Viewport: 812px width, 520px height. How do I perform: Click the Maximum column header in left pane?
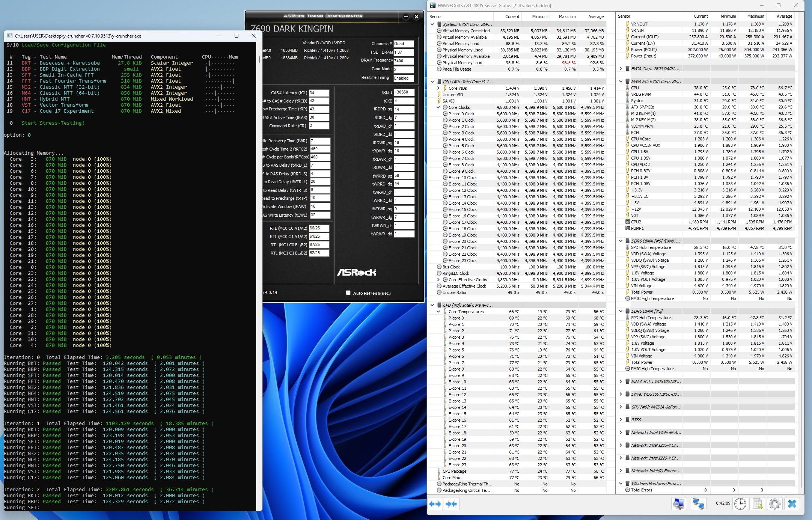pos(566,17)
